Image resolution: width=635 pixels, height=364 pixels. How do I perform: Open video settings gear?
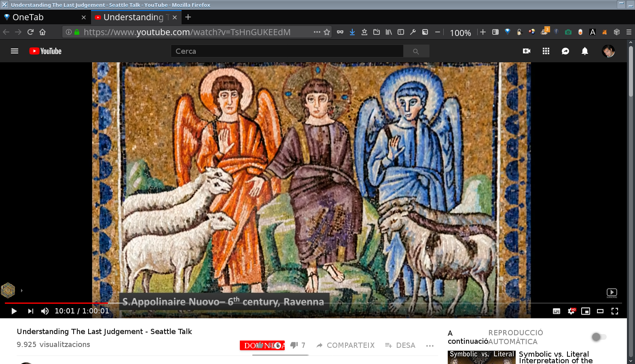pyautogui.click(x=571, y=311)
